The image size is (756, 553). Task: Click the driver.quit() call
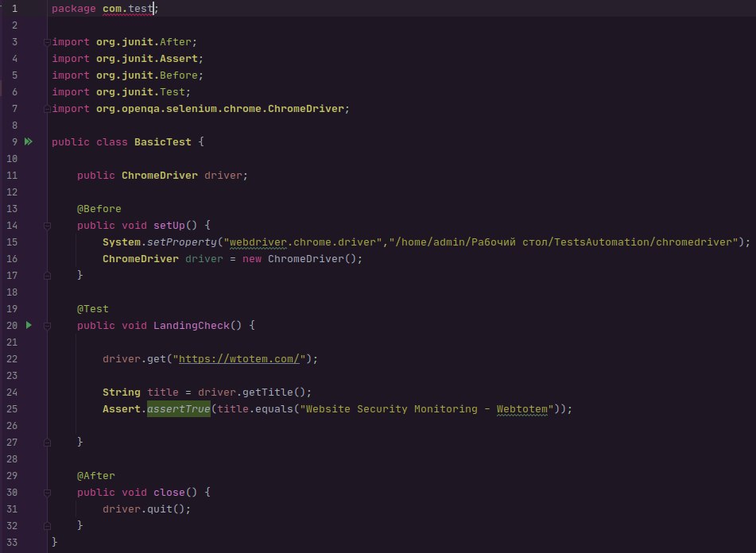pyautogui.click(x=146, y=509)
